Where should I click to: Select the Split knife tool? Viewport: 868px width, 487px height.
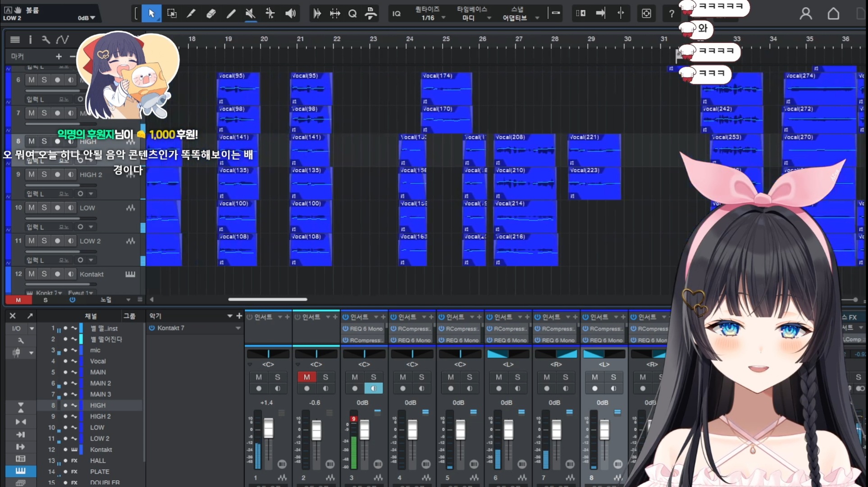pos(191,14)
